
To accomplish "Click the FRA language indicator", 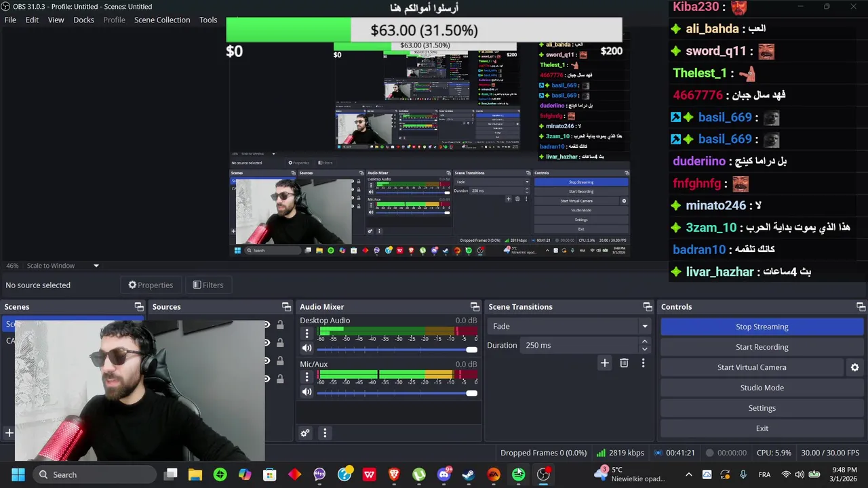I will (764, 474).
